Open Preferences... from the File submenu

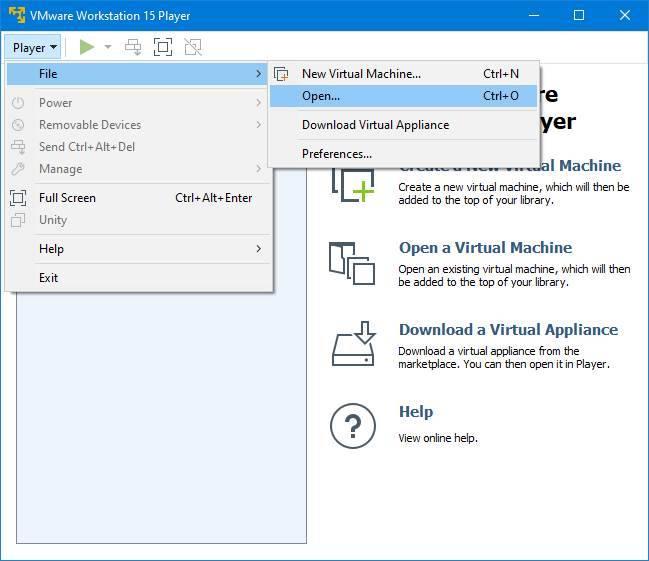pyautogui.click(x=404, y=154)
